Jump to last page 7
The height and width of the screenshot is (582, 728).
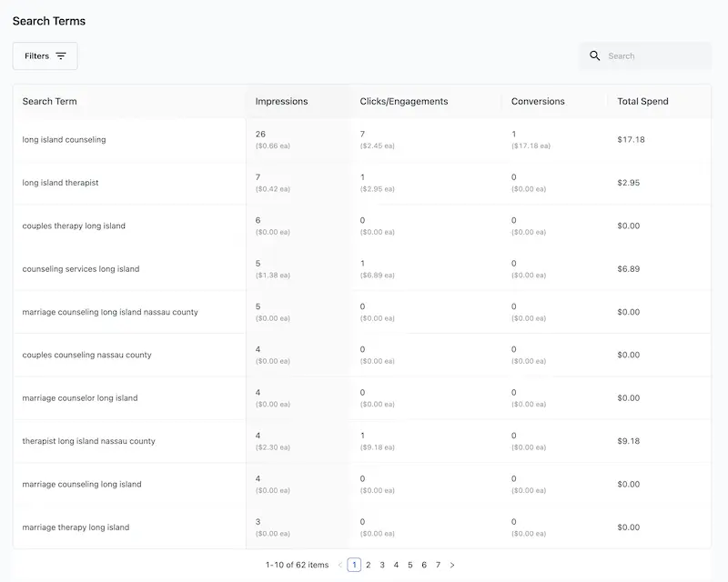pos(438,565)
